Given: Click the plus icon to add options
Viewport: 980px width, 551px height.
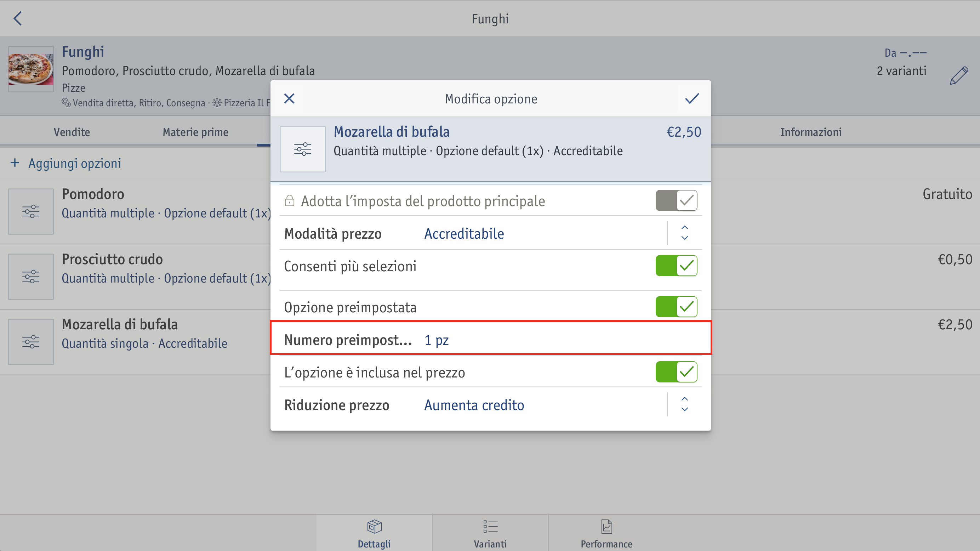Looking at the screenshot, I should [15, 163].
